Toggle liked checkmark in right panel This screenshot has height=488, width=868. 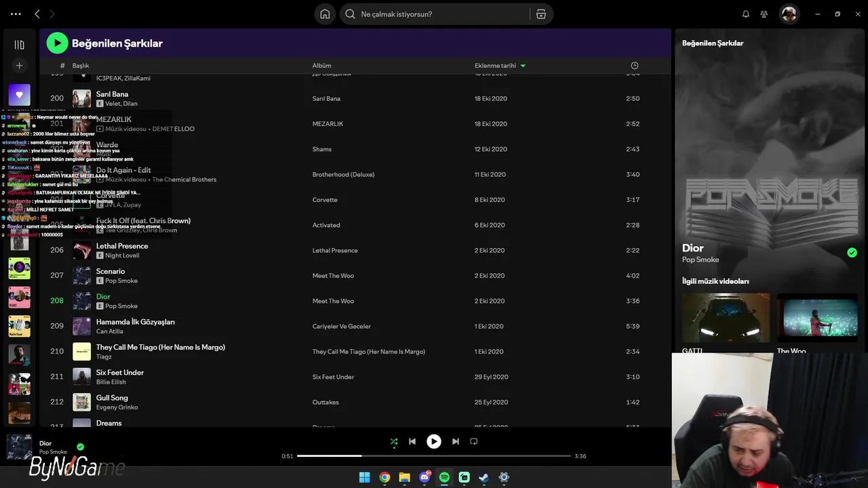tap(852, 253)
